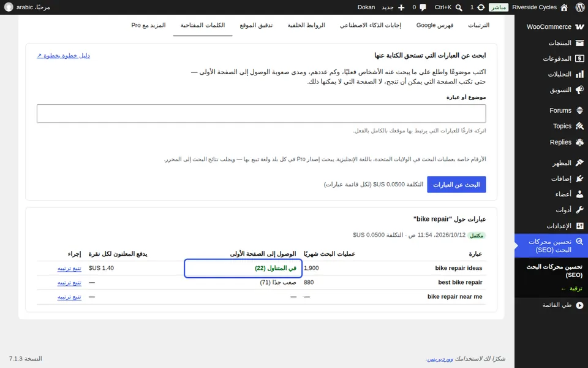Select الكلمات المفتاحية tab
The image size is (588, 368).
(x=203, y=25)
